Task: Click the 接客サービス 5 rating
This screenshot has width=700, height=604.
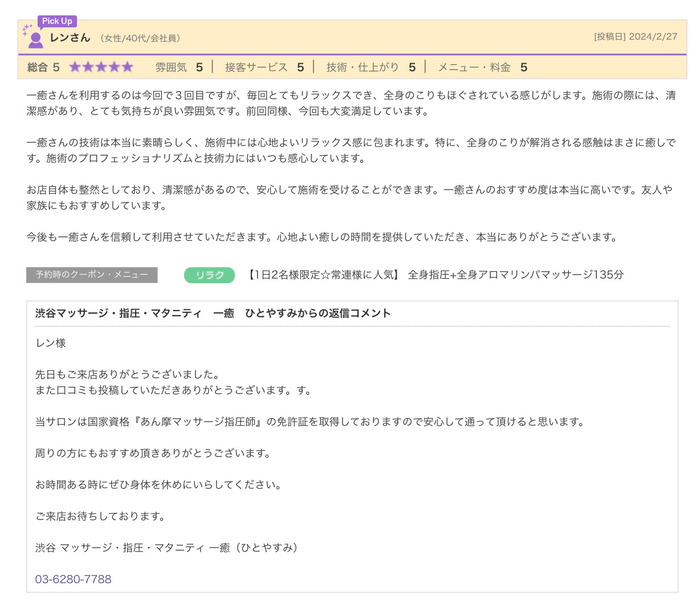Action: click(264, 67)
